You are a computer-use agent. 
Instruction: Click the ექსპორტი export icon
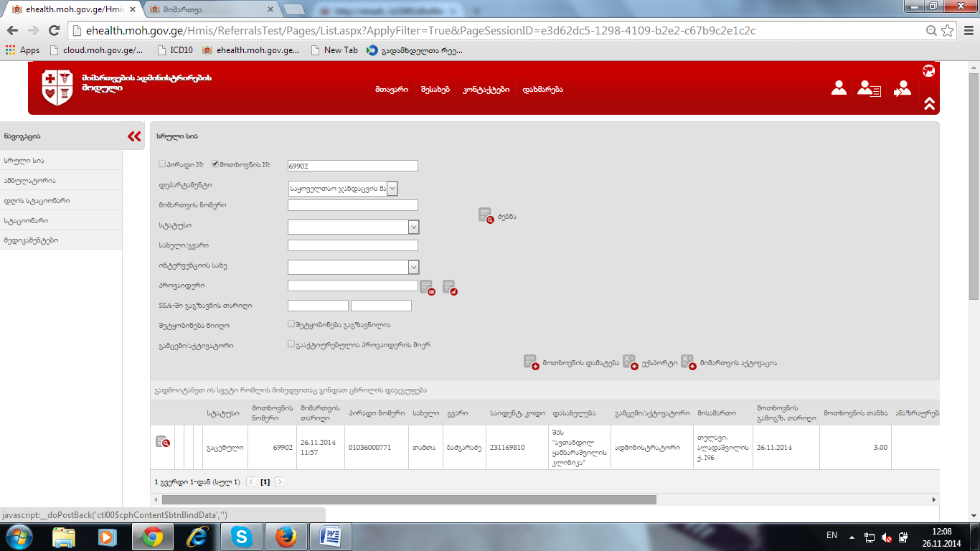coord(629,362)
